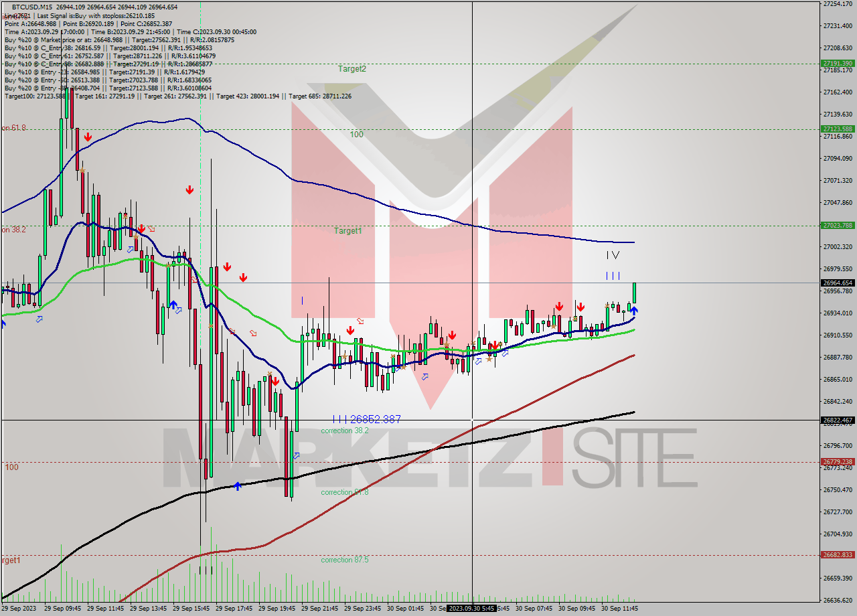The image size is (857, 616).
Task: Click the 26636.620 price scale value
Action: pyautogui.click(x=838, y=600)
